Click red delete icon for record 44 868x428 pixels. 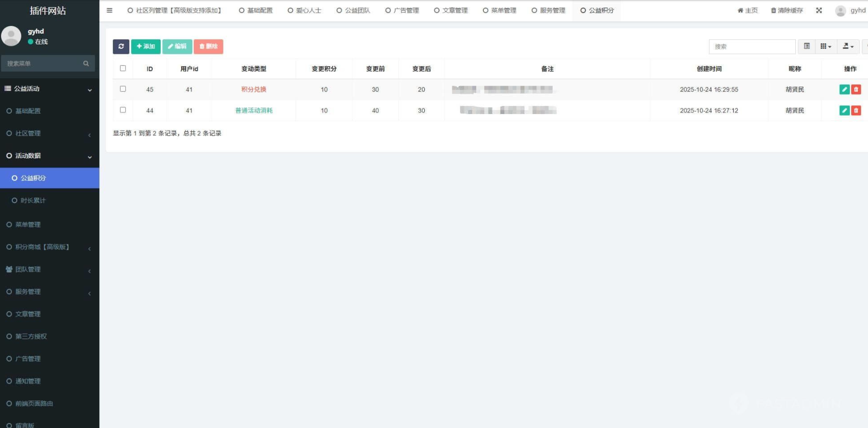(856, 110)
